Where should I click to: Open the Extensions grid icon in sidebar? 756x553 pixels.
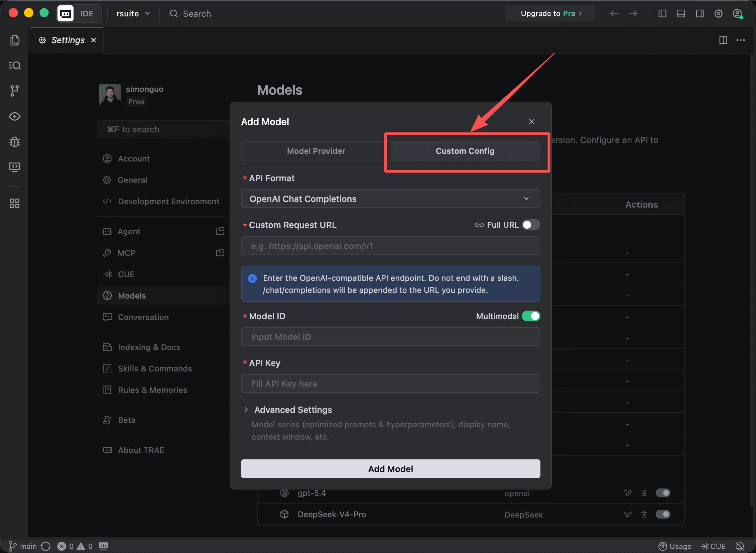click(x=15, y=203)
